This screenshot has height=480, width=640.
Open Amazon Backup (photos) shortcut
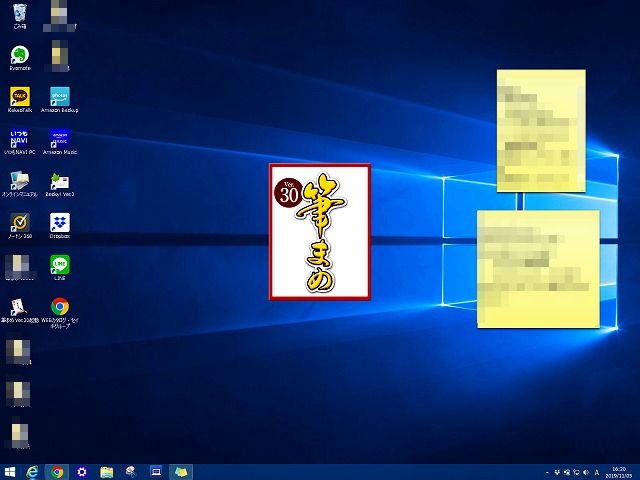tap(60, 100)
